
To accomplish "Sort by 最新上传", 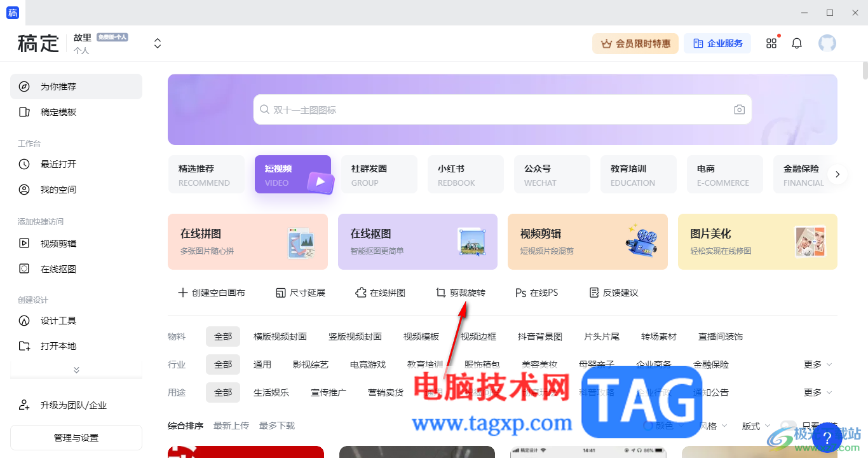I will [231, 426].
